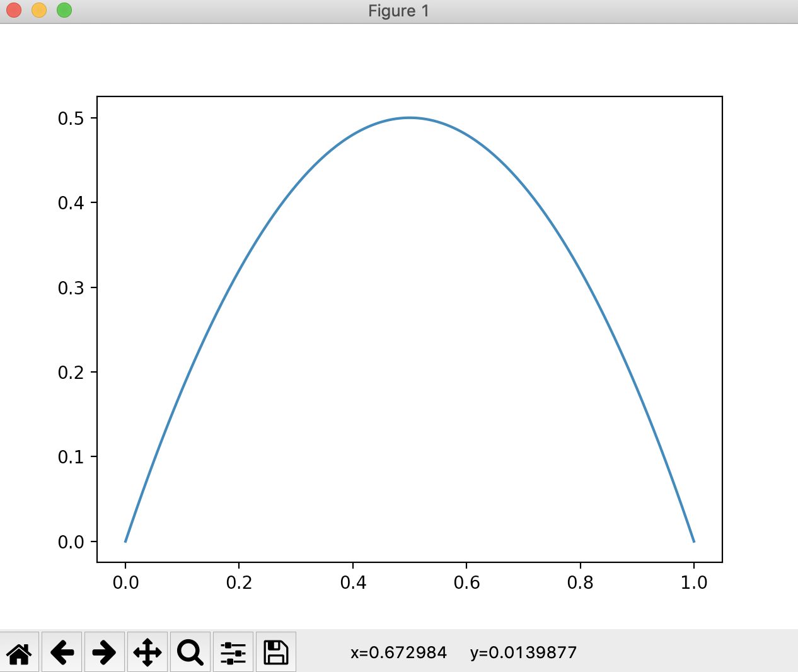Click the 0.8 x-axis tick label
The height and width of the screenshot is (672, 798).
point(581,582)
